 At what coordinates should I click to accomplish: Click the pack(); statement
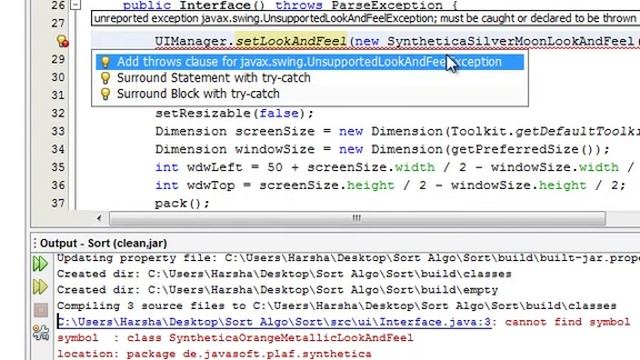tap(182, 203)
